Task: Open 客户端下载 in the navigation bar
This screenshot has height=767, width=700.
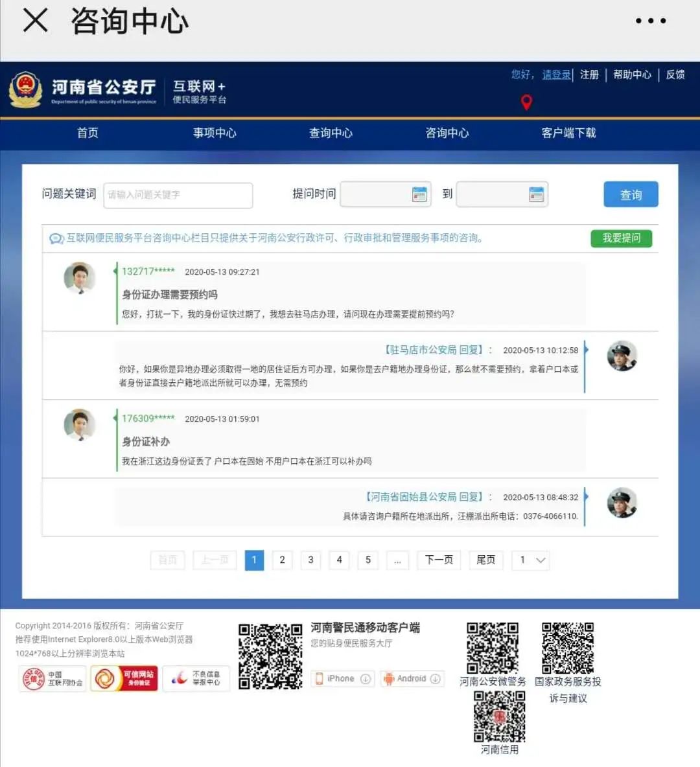Action: pos(569,133)
